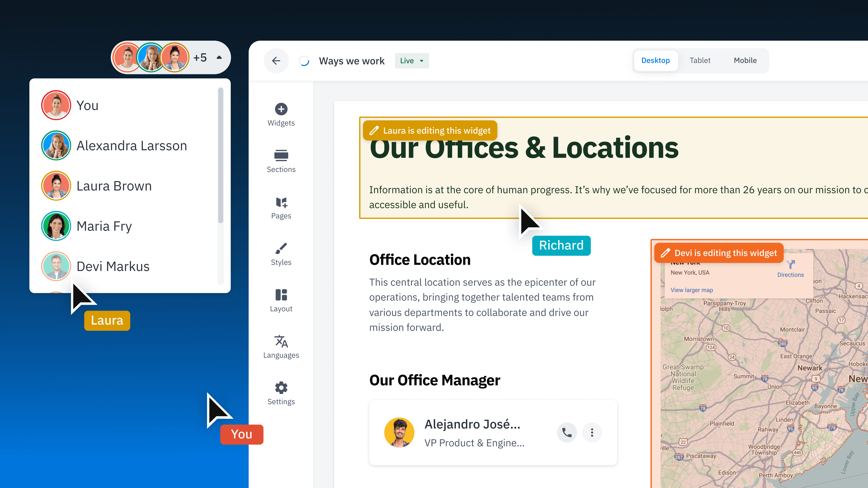Open the Settings gear icon
Screen dimensions: 868x488
click(281, 388)
